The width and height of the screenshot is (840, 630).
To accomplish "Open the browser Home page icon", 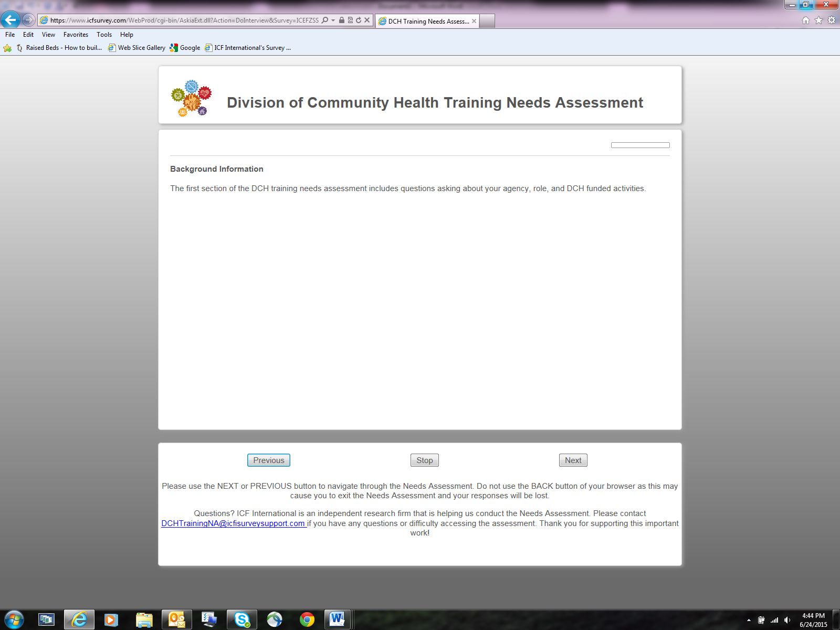I will pyautogui.click(x=806, y=20).
